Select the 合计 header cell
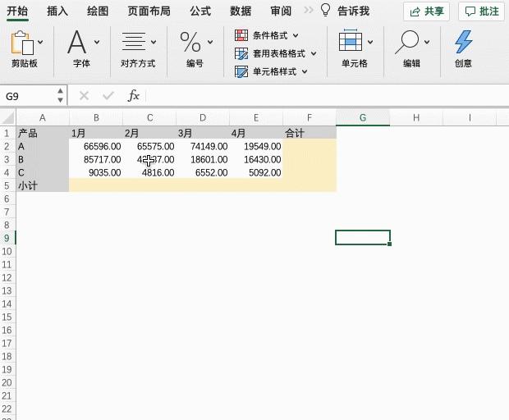 tap(310, 133)
